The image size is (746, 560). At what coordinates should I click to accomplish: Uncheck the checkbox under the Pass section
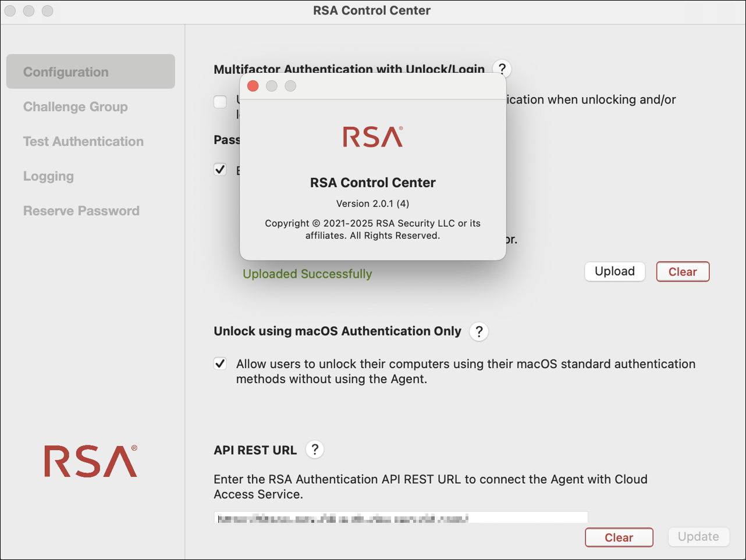pos(221,169)
